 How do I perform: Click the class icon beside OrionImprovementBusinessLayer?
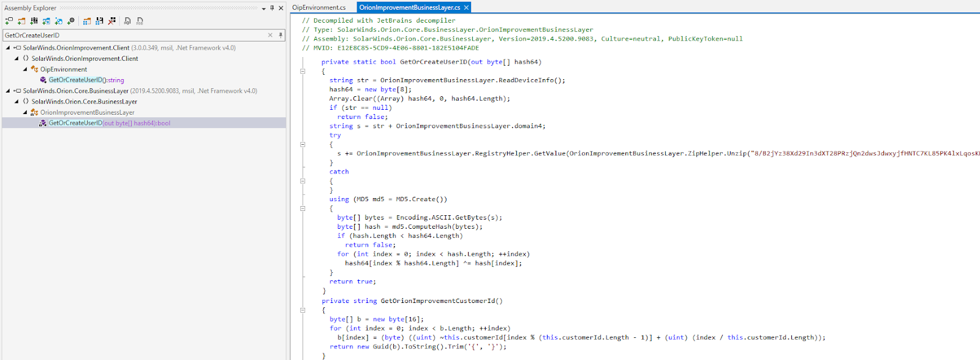(34, 112)
